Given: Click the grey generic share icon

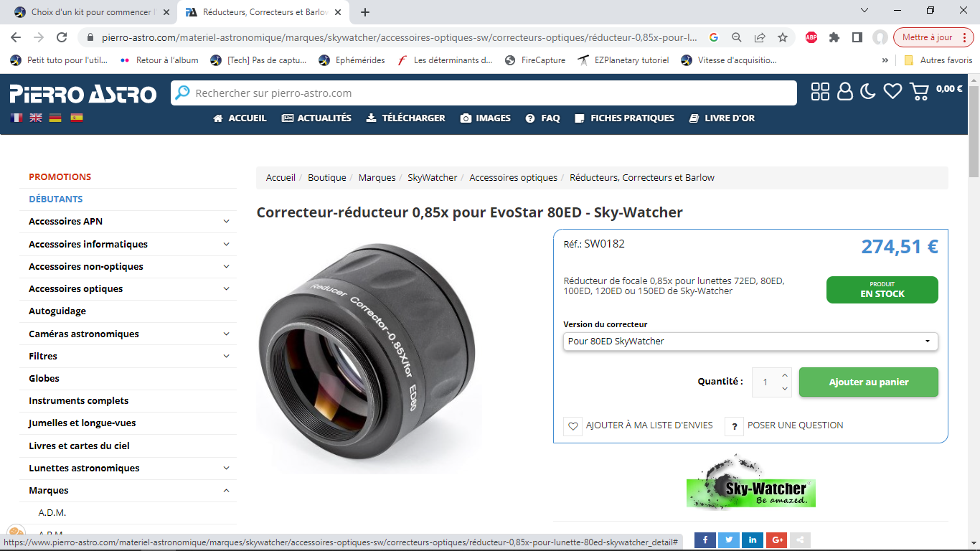Looking at the screenshot, I should pyautogui.click(x=800, y=540).
